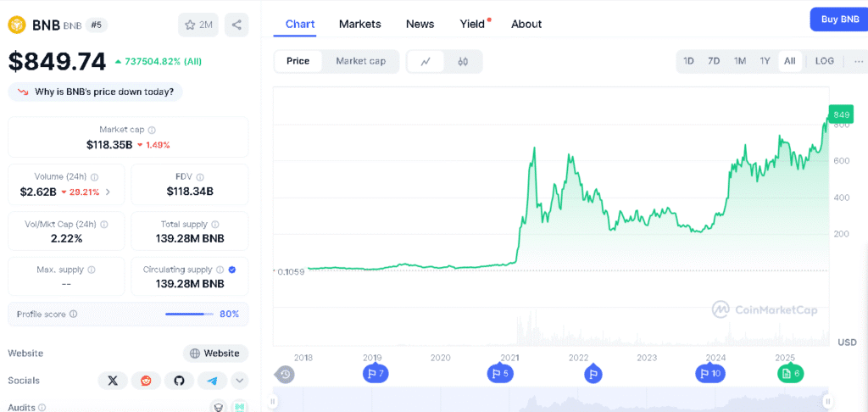Screen dimensions: 868x412
Task: Expand more socials with chevron dropdown
Action: pos(240,381)
